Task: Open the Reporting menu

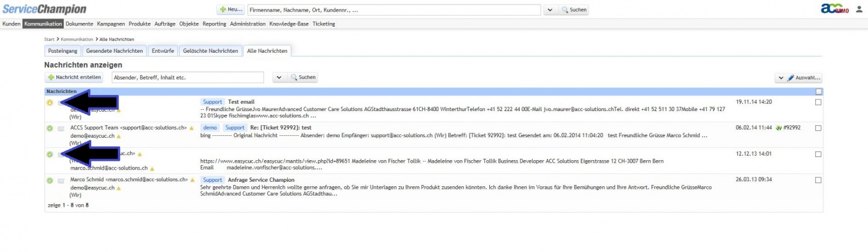Action: [215, 24]
